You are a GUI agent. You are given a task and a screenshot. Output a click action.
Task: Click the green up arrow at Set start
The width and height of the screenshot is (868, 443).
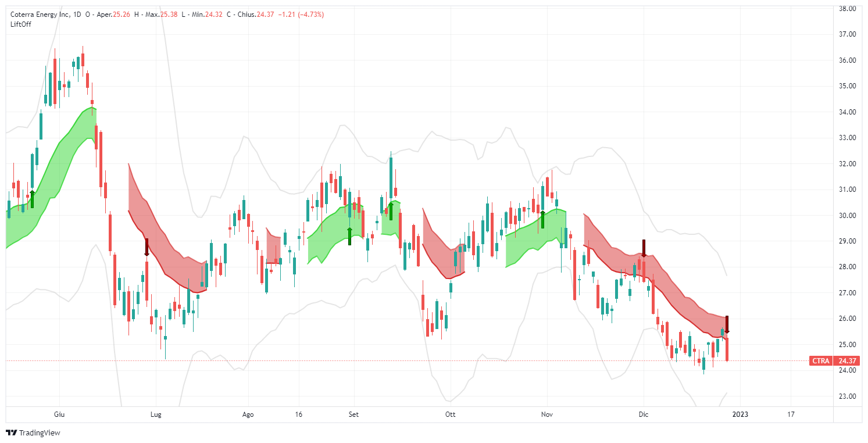tap(349, 236)
